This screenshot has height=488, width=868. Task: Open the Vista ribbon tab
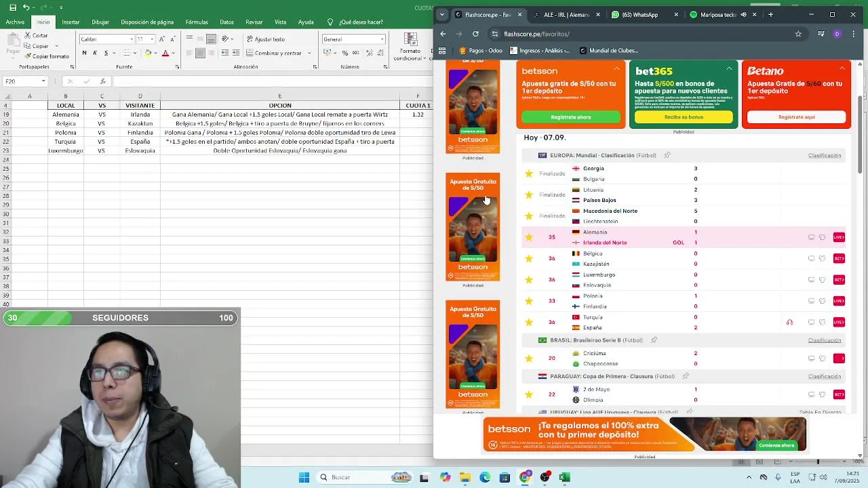click(280, 22)
